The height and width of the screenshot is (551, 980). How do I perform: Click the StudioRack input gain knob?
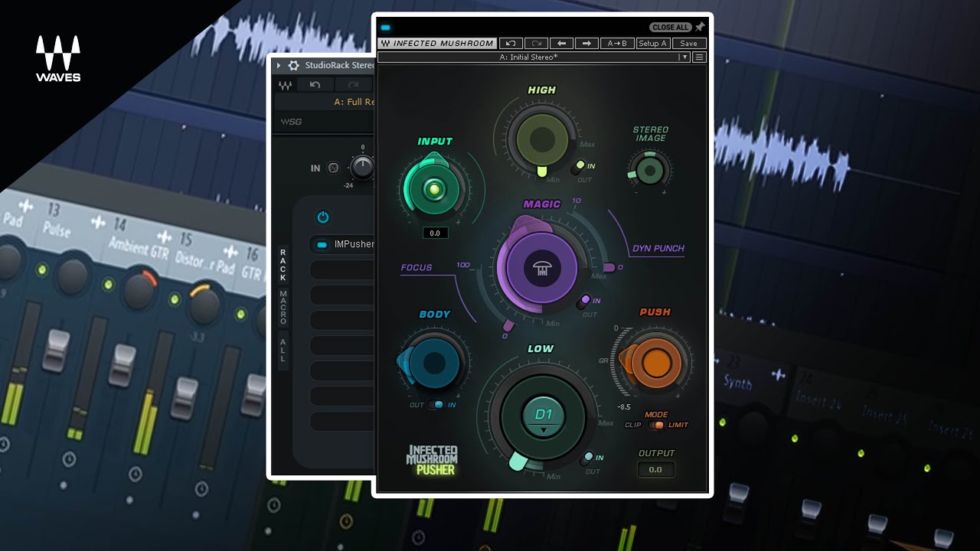pyautogui.click(x=362, y=166)
